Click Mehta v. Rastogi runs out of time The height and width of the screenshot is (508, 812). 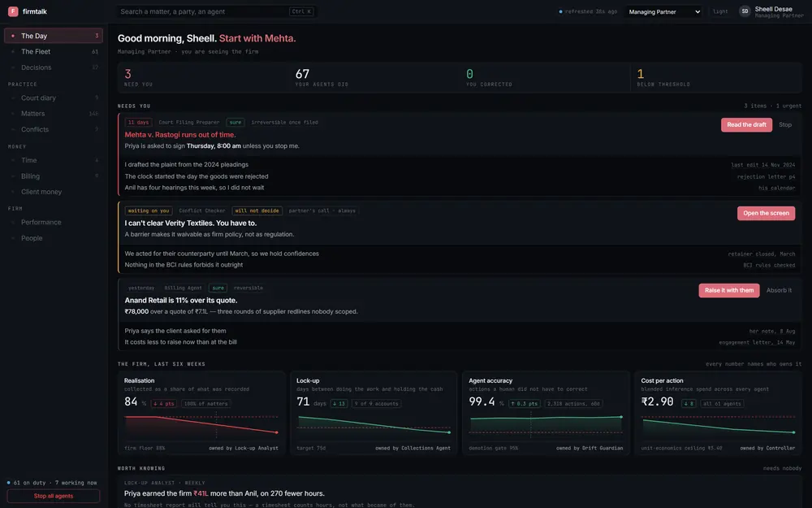(x=179, y=135)
